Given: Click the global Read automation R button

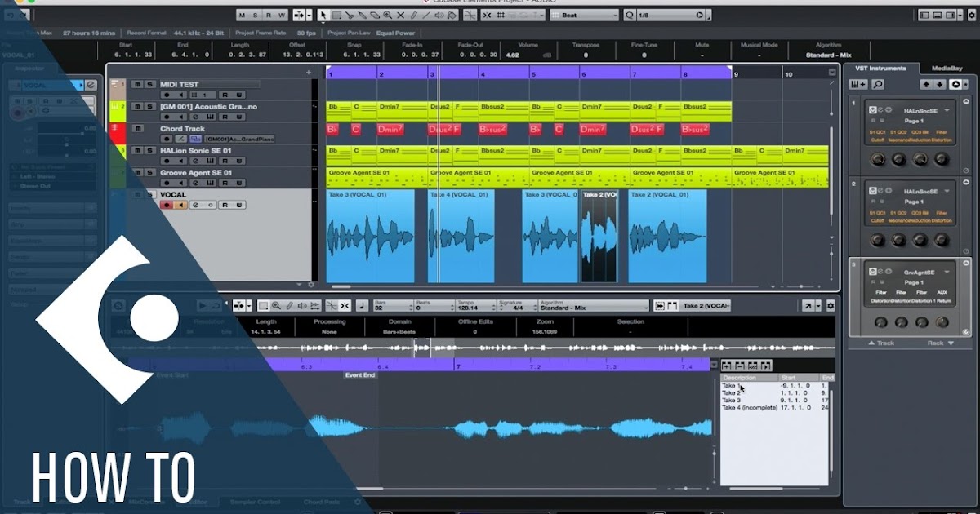Looking at the screenshot, I should [269, 15].
